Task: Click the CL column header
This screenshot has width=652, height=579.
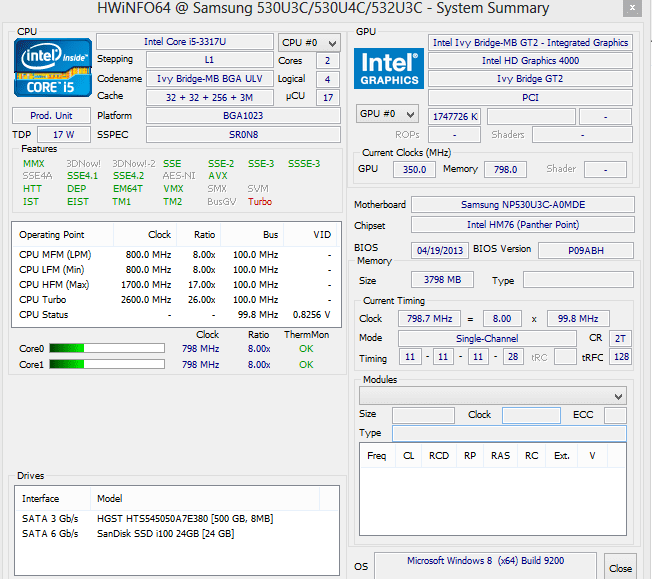Action: tap(408, 455)
